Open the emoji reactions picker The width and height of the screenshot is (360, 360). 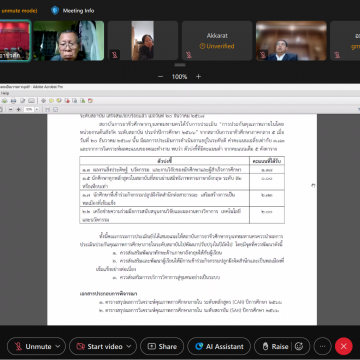[299, 346]
